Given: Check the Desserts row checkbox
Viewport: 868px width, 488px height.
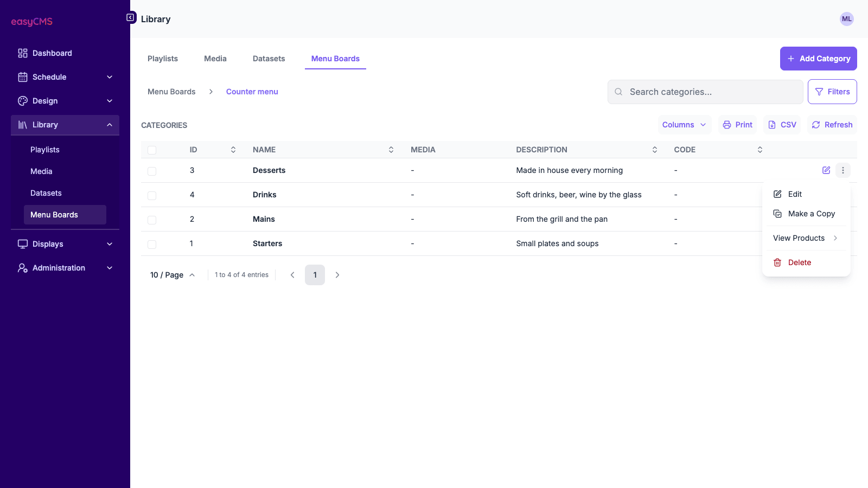Looking at the screenshot, I should (152, 171).
